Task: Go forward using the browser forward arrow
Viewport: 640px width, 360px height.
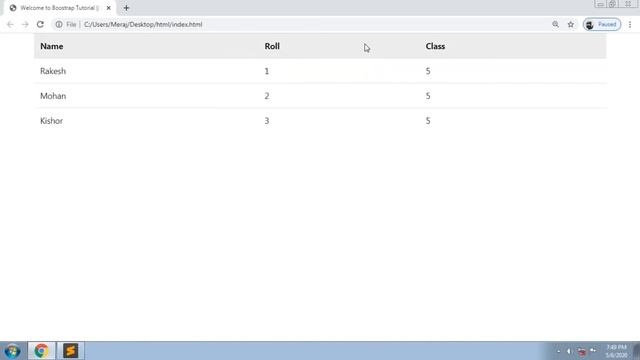Action: pyautogui.click(x=25, y=24)
